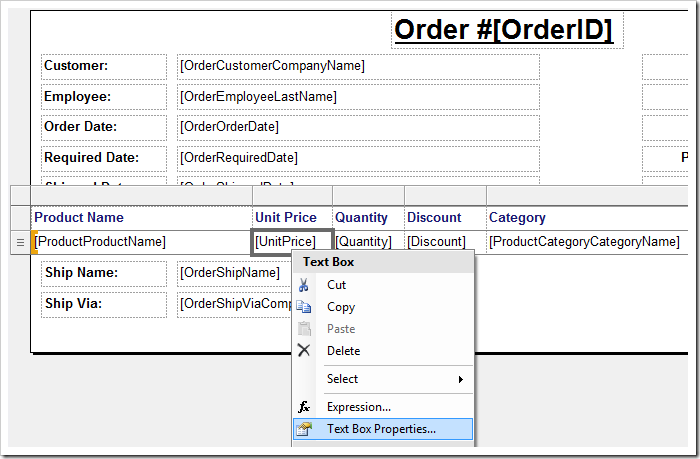The height and width of the screenshot is (459, 700).
Task: Select the Category header cell
Action: 588,218
